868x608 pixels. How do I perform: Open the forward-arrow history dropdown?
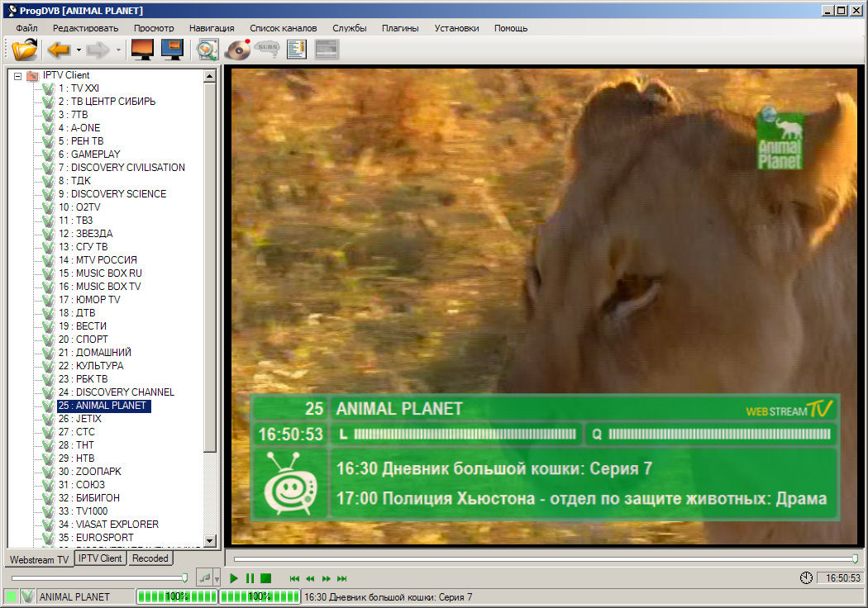click(x=118, y=50)
